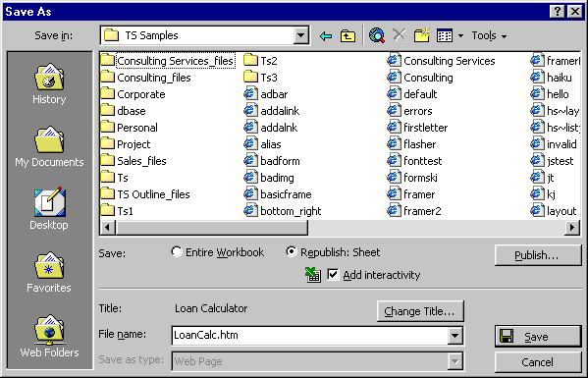This screenshot has width=588, height=378.
Task: Click the horizontal scrollbar thumb in the file list
Action: click(212, 228)
